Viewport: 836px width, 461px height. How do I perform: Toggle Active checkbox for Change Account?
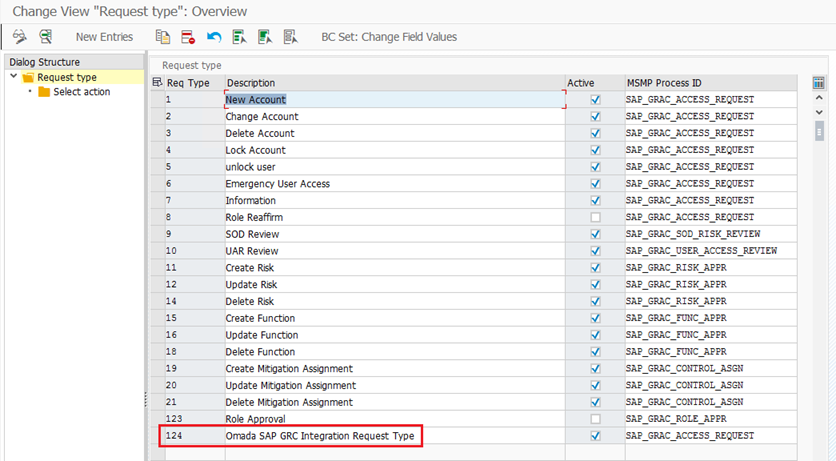tap(596, 117)
